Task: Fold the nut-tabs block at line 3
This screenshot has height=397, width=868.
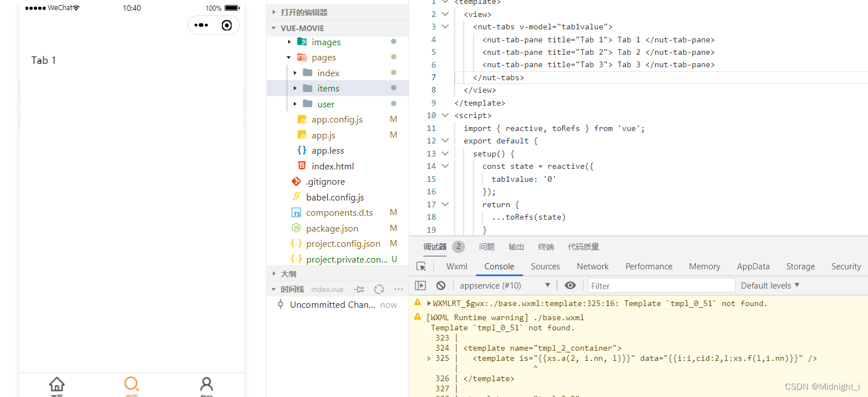Action: 445,27
